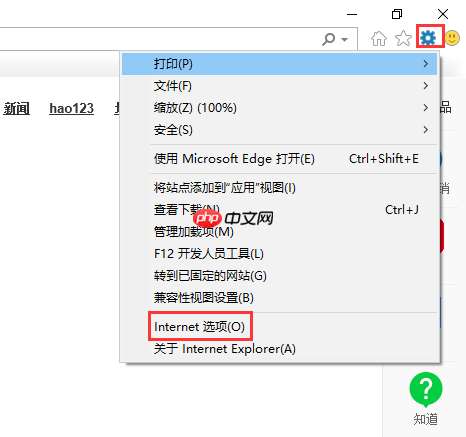Choose 将站点添加到"应用"视图(I)
The width and height of the screenshot is (466, 437).
click(x=279, y=188)
